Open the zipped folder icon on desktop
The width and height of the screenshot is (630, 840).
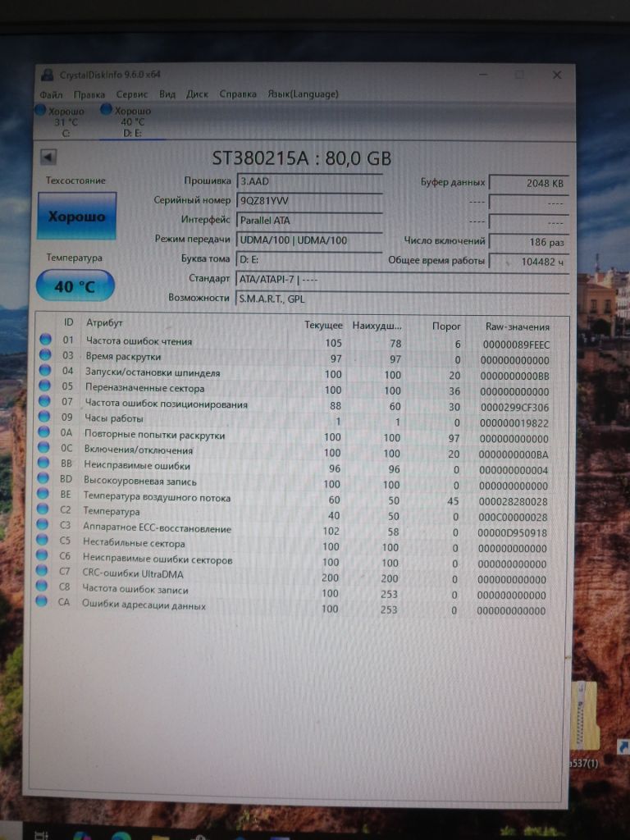click(585, 715)
